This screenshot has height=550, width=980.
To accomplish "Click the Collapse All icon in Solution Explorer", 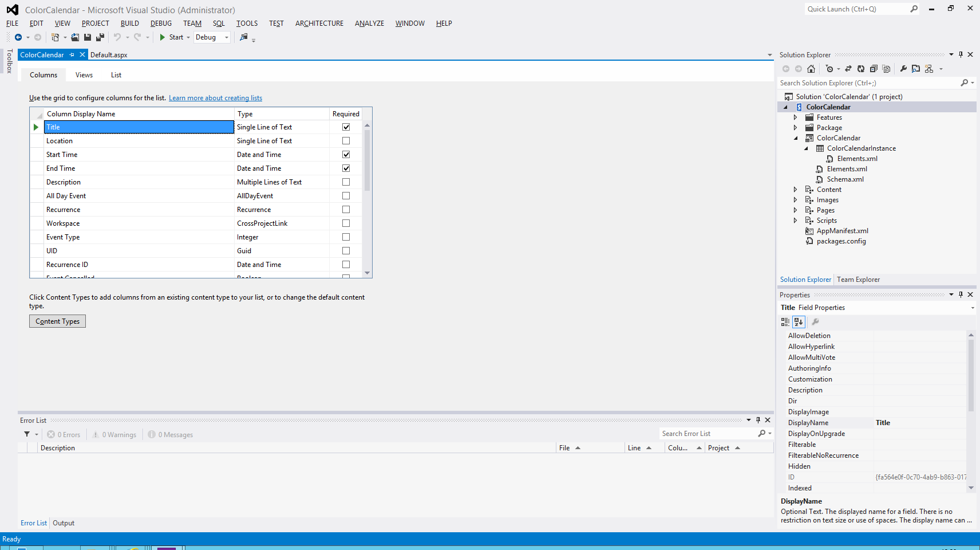I will pyautogui.click(x=874, y=69).
